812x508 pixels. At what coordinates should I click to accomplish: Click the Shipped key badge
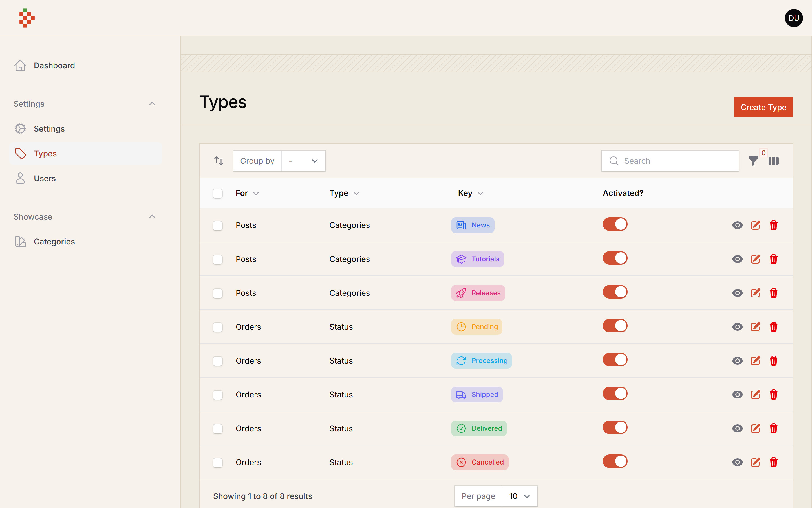click(477, 395)
